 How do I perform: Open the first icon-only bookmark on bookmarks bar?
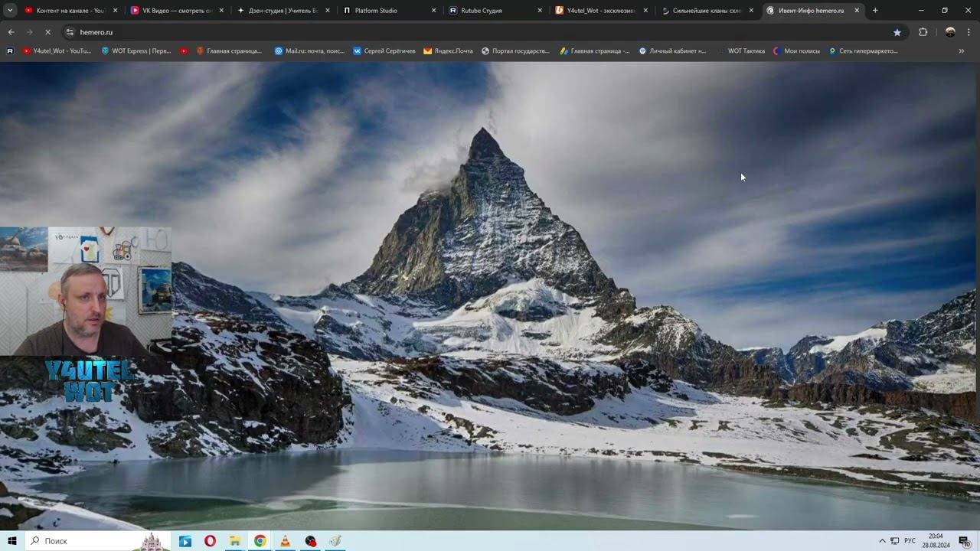10,51
